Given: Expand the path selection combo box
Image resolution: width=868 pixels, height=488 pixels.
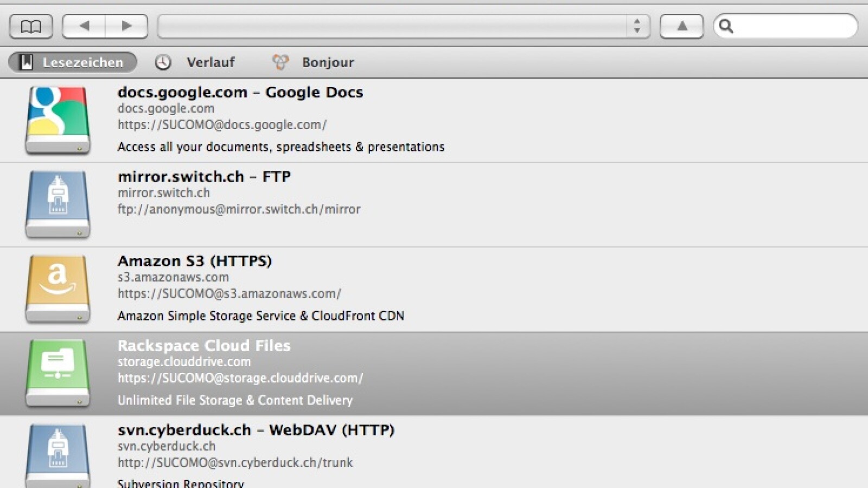Looking at the screenshot, I should (392, 26).
